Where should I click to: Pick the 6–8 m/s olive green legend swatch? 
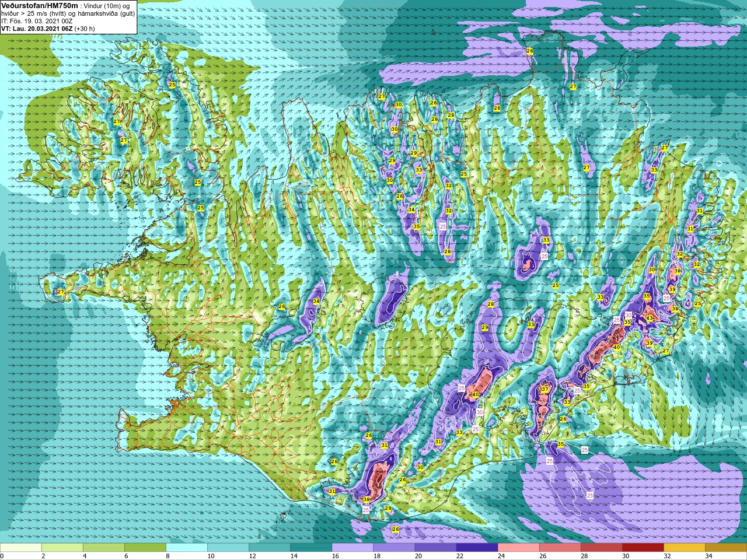[x=145, y=548]
